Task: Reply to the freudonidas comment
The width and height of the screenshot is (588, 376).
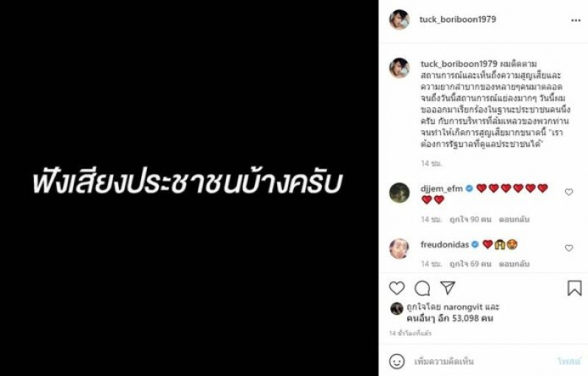Action: pos(514,264)
